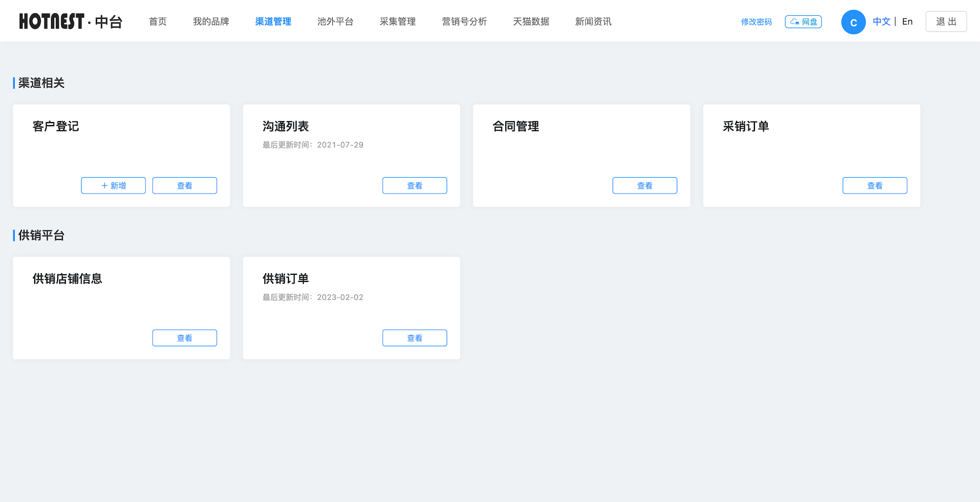Viewport: 980px width, 502px height.
Task: Go to the 首页 home tab
Action: click(x=158, y=21)
